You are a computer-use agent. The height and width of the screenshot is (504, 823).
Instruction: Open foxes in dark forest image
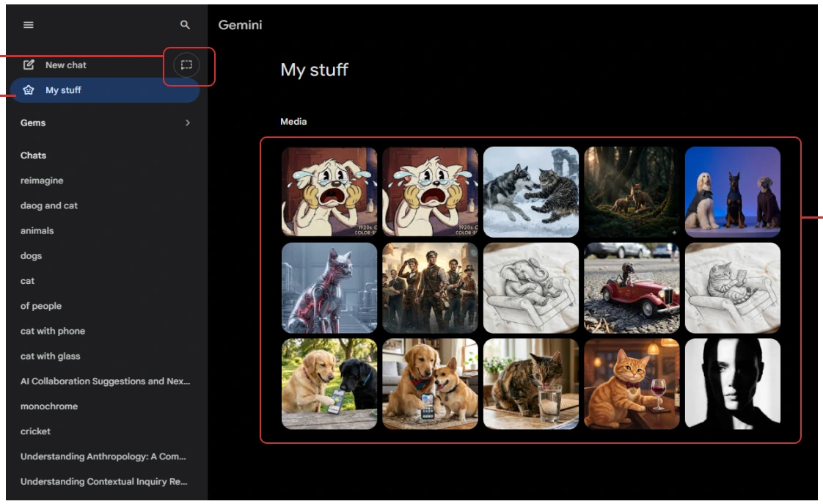pyautogui.click(x=632, y=191)
